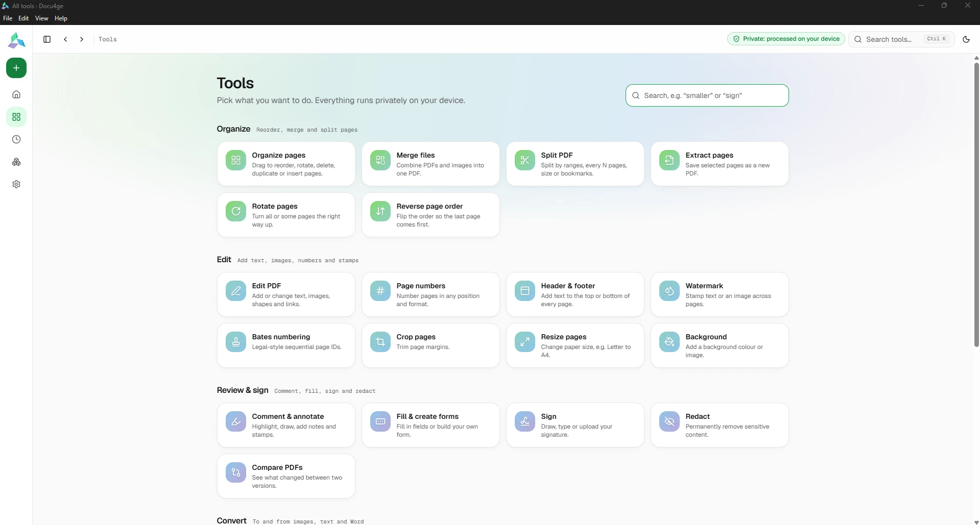Viewport: 980px width, 525px height.
Task: Open the File menu
Action: click(x=8, y=18)
